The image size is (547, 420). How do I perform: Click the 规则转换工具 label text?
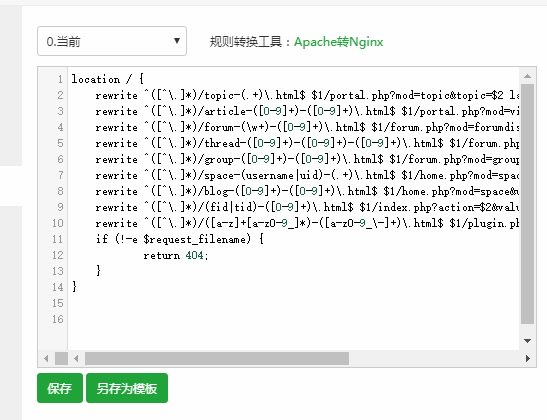pyautogui.click(x=246, y=42)
